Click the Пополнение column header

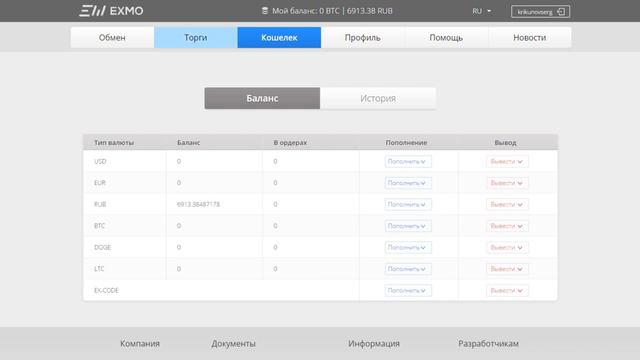pos(406,143)
